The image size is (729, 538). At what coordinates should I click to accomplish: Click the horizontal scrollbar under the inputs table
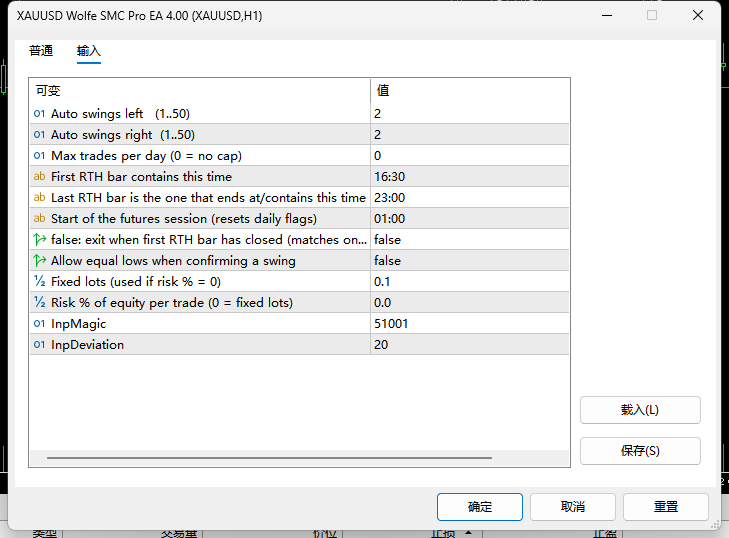pyautogui.click(x=269, y=458)
